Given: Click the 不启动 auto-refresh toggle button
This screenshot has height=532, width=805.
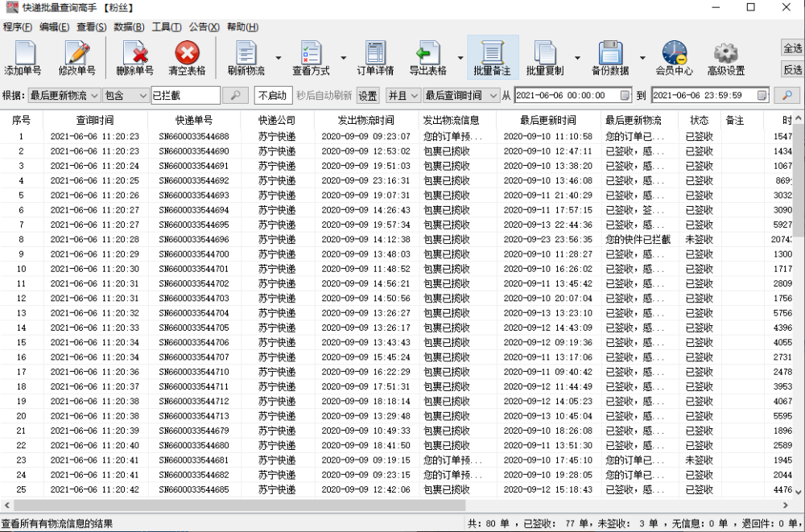Looking at the screenshot, I should click(273, 96).
